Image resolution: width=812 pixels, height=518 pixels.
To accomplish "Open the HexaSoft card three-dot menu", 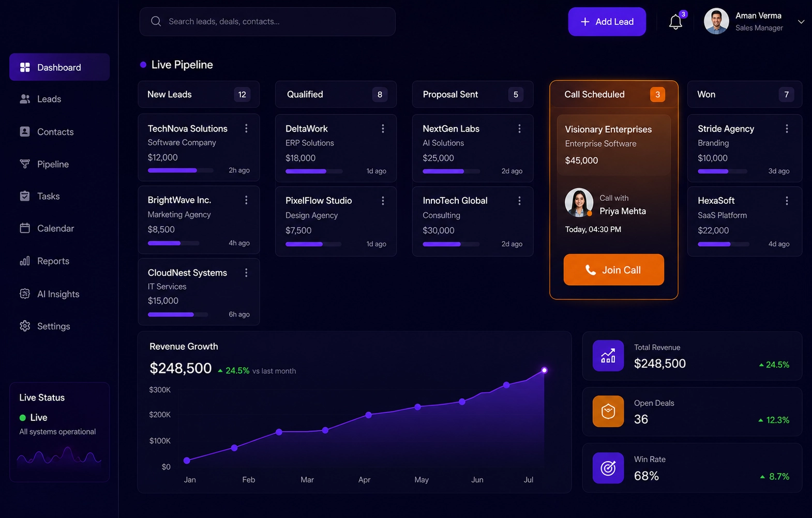I will (x=787, y=201).
